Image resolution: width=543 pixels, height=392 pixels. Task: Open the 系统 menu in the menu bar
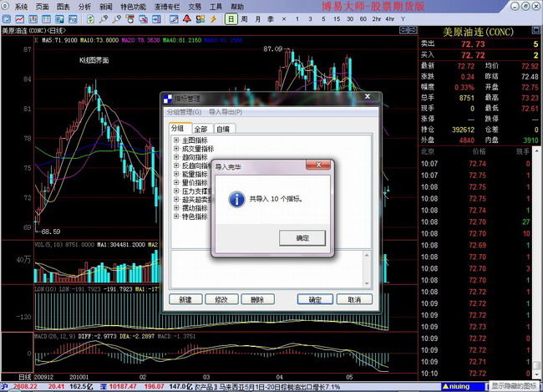pos(21,6)
